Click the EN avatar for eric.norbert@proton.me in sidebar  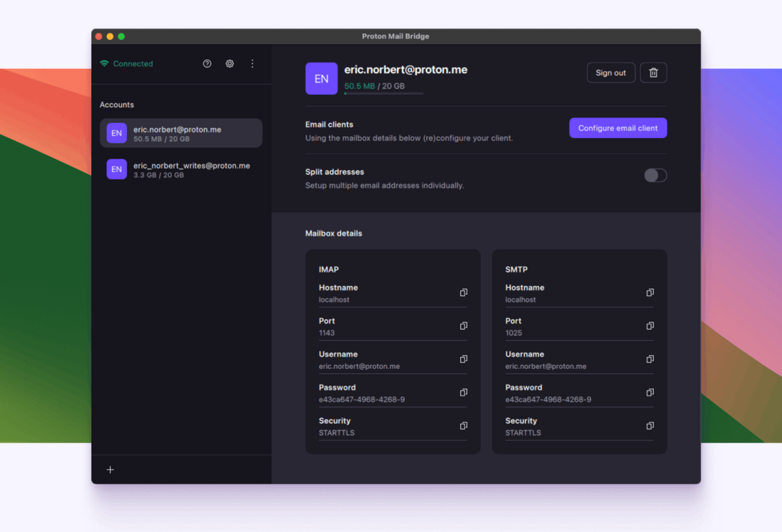(117, 133)
